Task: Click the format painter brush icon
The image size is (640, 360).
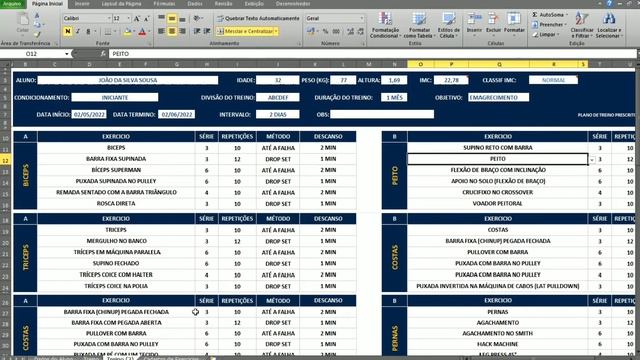Action: coord(37,34)
